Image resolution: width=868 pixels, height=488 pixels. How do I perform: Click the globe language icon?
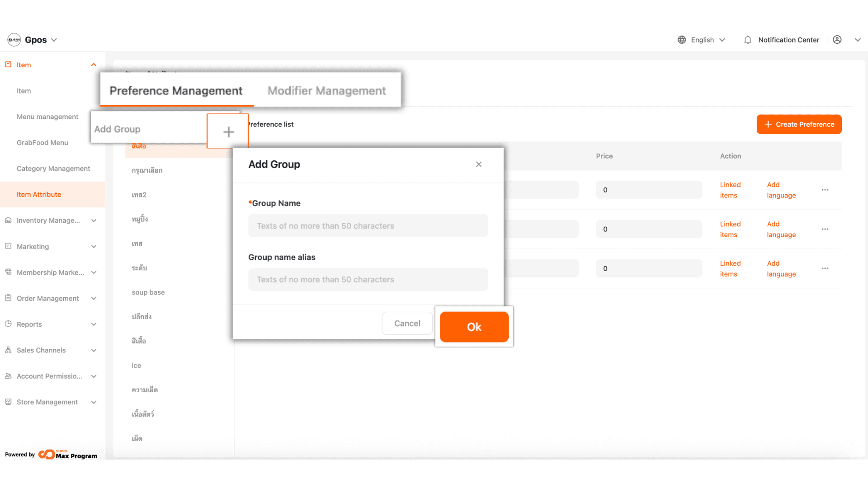tap(682, 40)
